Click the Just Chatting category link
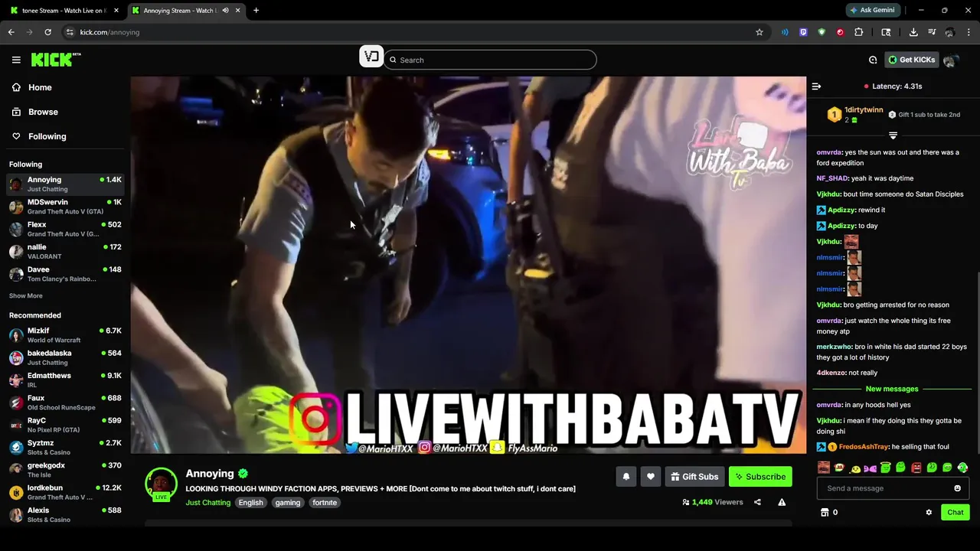980x551 pixels. coord(207,503)
